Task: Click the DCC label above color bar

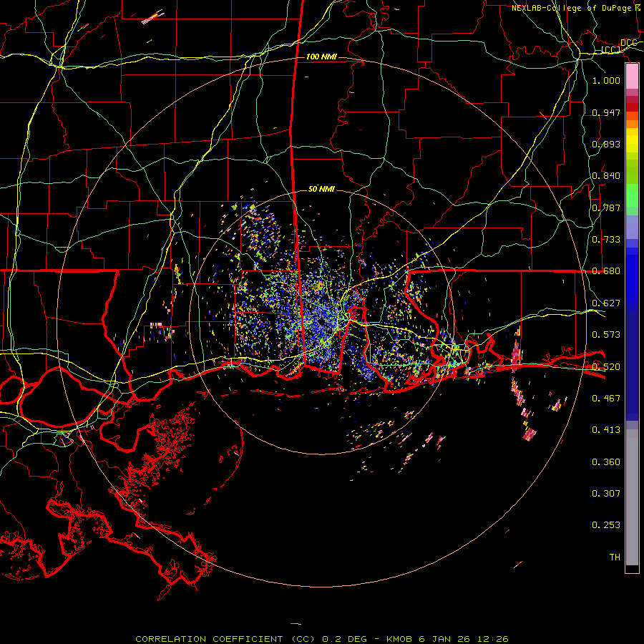Action: (629, 43)
